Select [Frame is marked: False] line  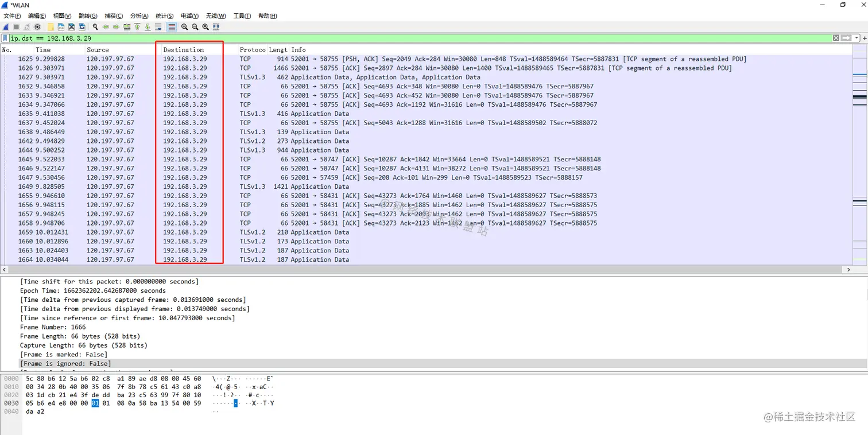64,355
